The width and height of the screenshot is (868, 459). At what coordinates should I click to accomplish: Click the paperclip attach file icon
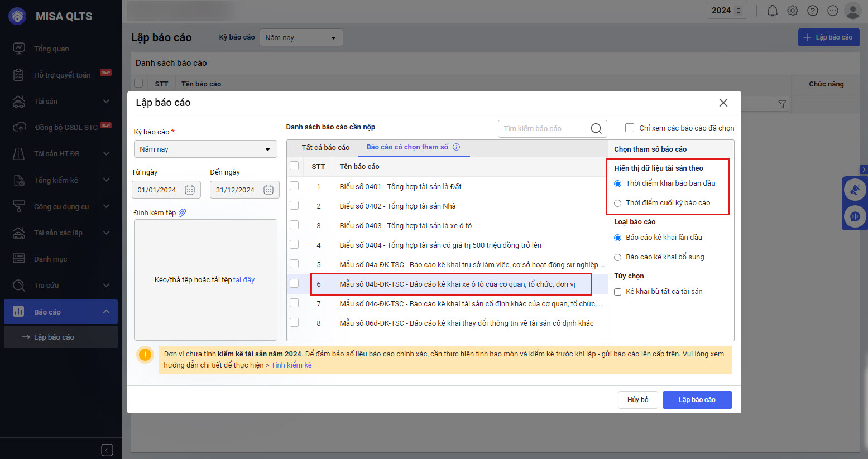[183, 212]
